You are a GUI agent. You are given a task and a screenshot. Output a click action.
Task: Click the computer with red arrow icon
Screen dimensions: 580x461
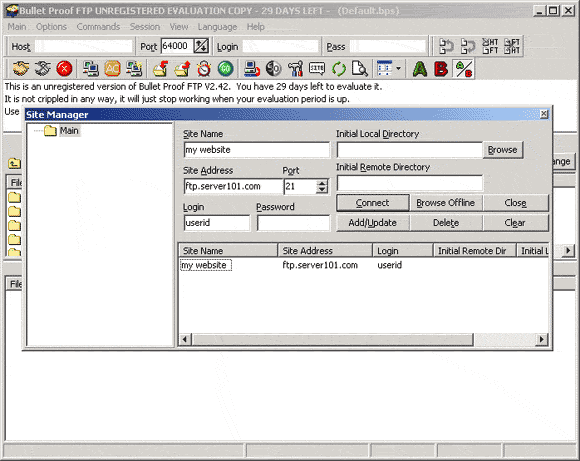click(252, 69)
